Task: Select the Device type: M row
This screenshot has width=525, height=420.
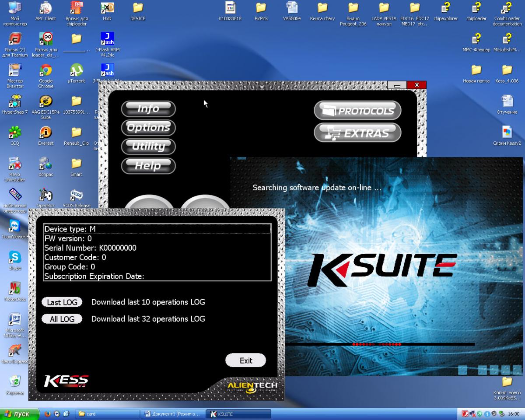Action: coord(157,229)
